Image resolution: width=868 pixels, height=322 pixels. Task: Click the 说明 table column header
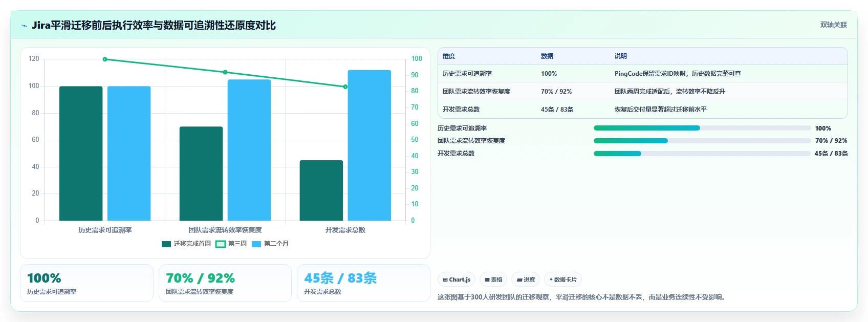[x=621, y=56]
